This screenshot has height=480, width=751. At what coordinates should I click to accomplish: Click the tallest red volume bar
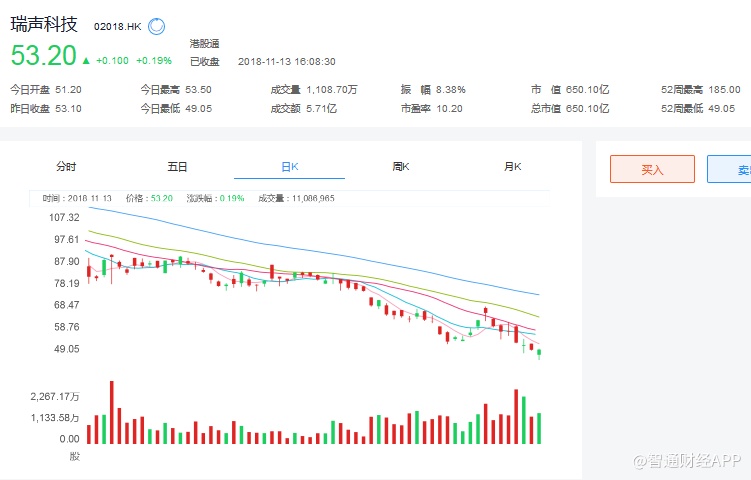[111, 412]
